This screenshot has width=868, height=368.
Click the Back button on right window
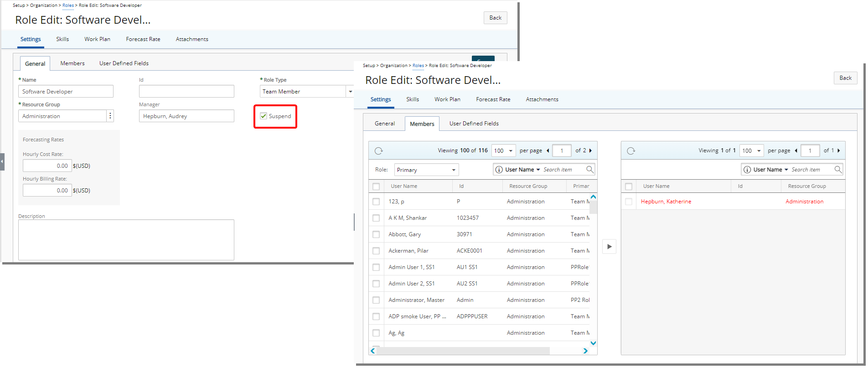tap(845, 78)
